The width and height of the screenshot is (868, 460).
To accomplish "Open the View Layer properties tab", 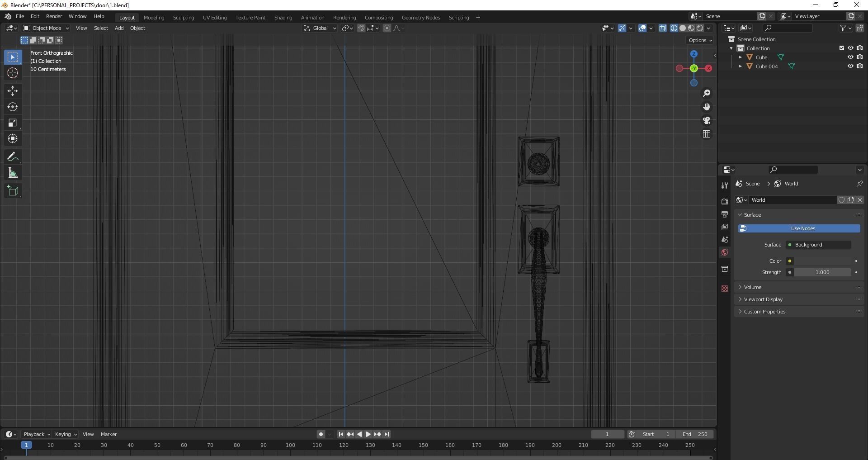I will [x=725, y=227].
